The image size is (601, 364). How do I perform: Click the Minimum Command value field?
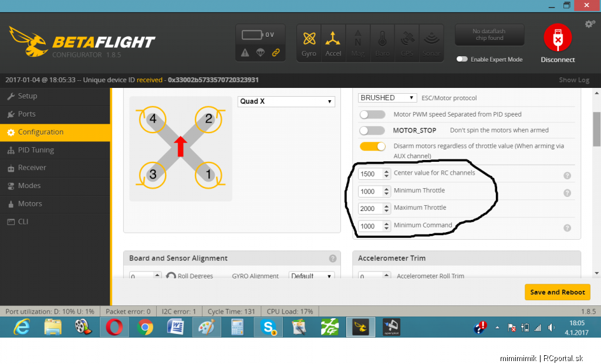click(374, 226)
